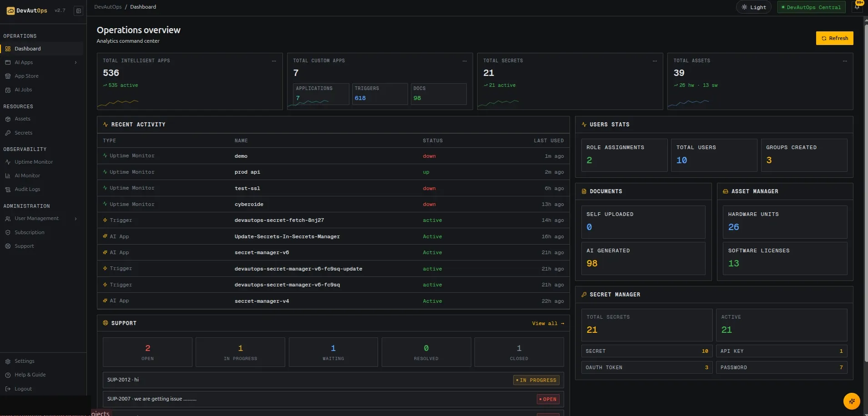868x416 pixels.
Task: Click the 'test-ssl' monitor row
Action: point(333,188)
